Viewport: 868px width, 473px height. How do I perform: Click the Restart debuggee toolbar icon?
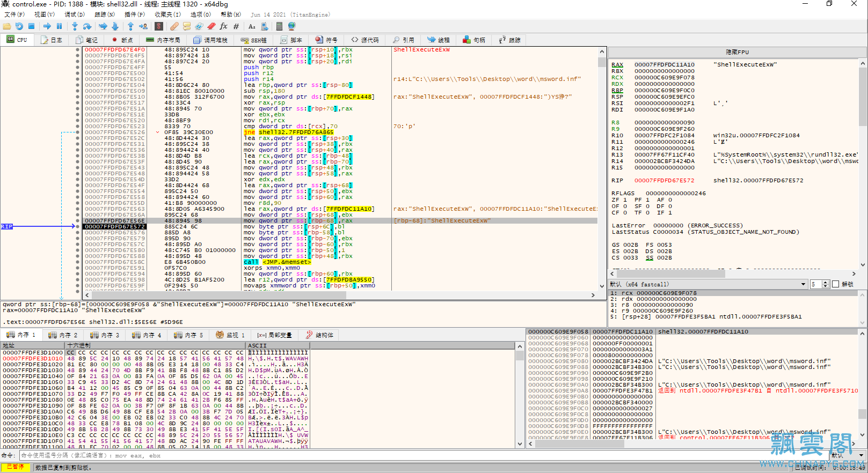[x=19, y=26]
